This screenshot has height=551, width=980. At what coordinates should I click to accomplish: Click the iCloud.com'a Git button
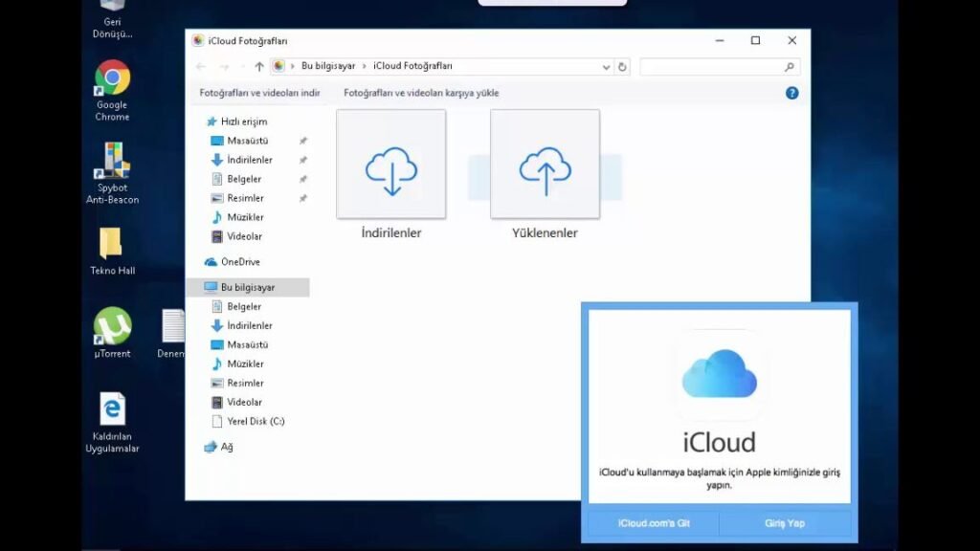(654, 523)
